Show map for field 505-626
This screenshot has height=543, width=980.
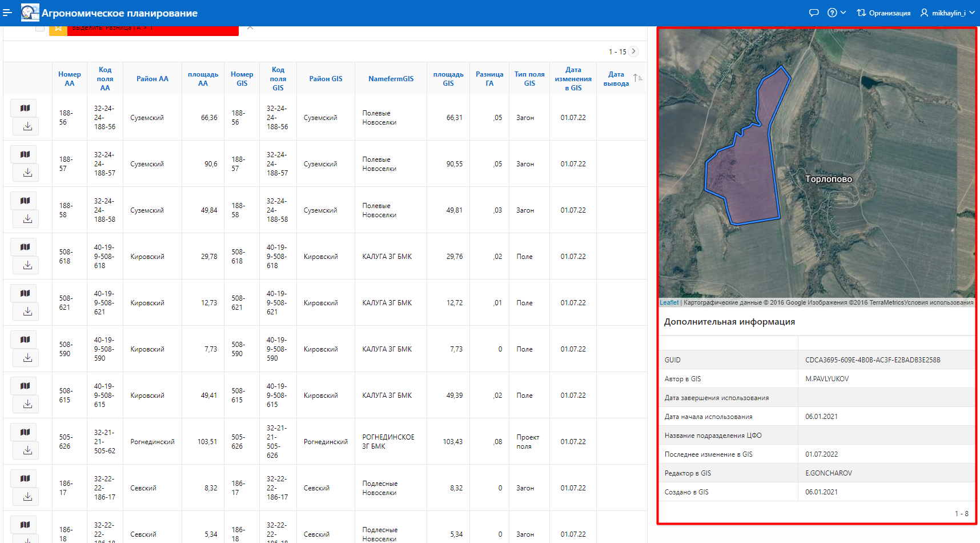tap(25, 432)
